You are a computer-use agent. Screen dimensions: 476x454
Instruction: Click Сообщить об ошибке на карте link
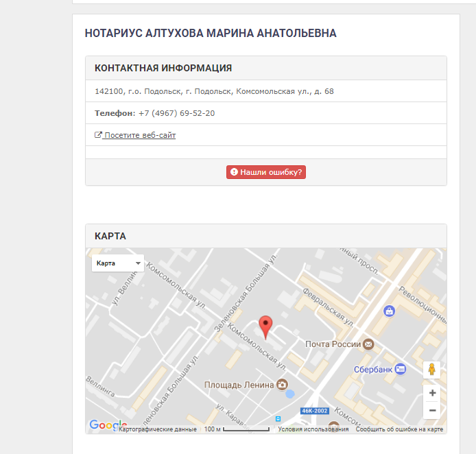399,429
